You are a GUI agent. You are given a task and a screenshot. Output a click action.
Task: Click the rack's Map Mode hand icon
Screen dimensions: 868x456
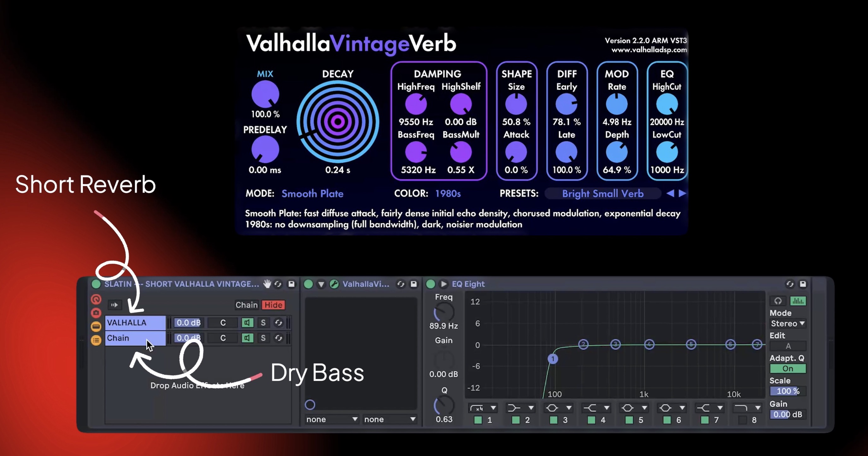(267, 284)
